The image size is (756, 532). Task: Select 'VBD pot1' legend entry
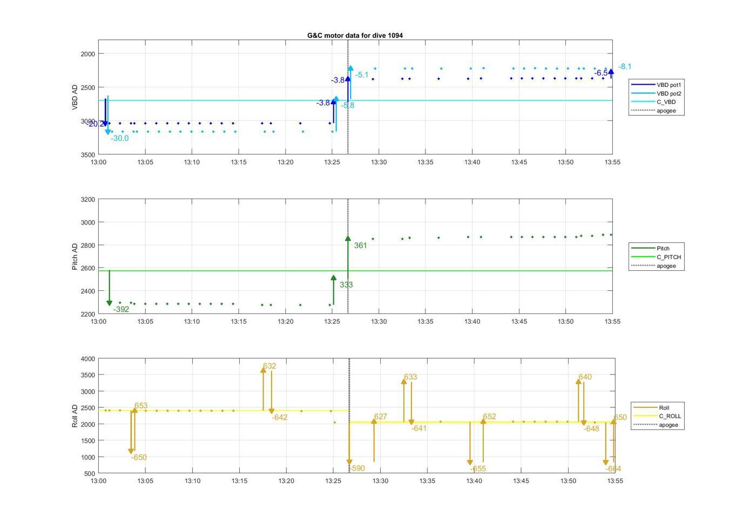[657, 85]
